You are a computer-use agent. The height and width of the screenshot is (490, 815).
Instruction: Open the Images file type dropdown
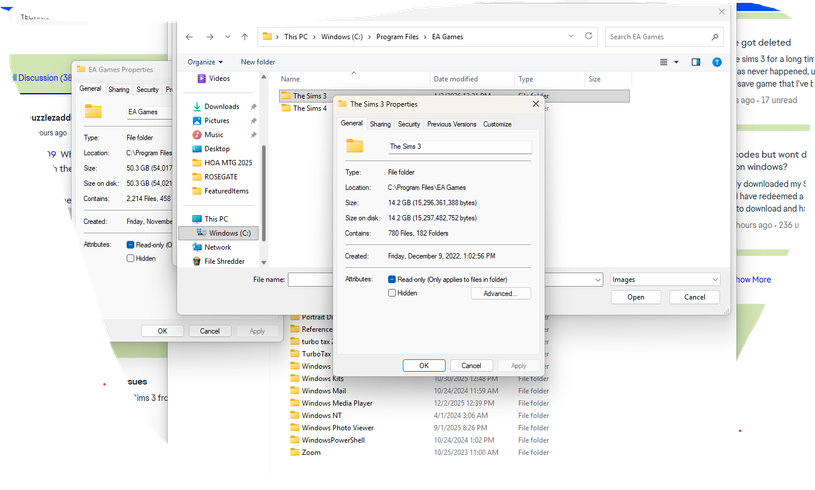pos(665,280)
